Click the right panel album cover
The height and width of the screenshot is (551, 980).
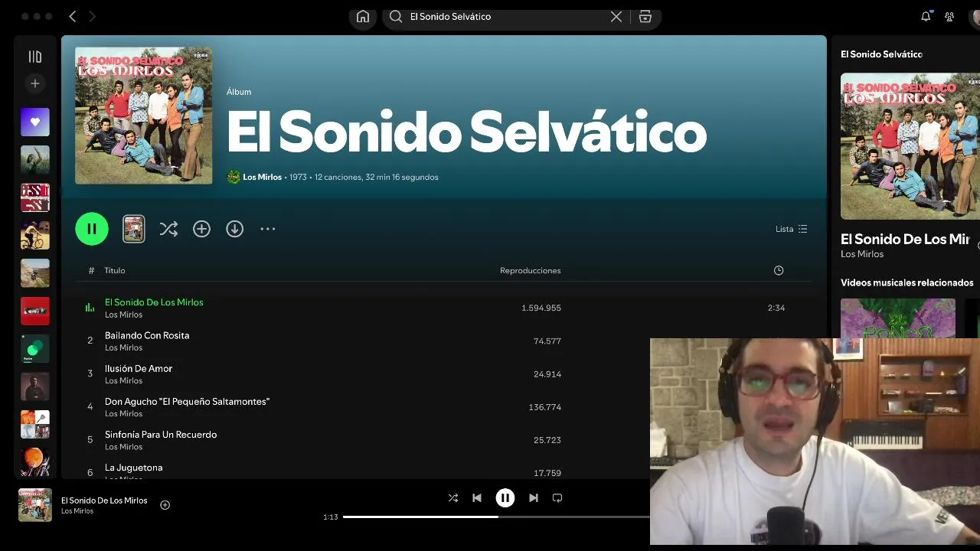[910, 146]
